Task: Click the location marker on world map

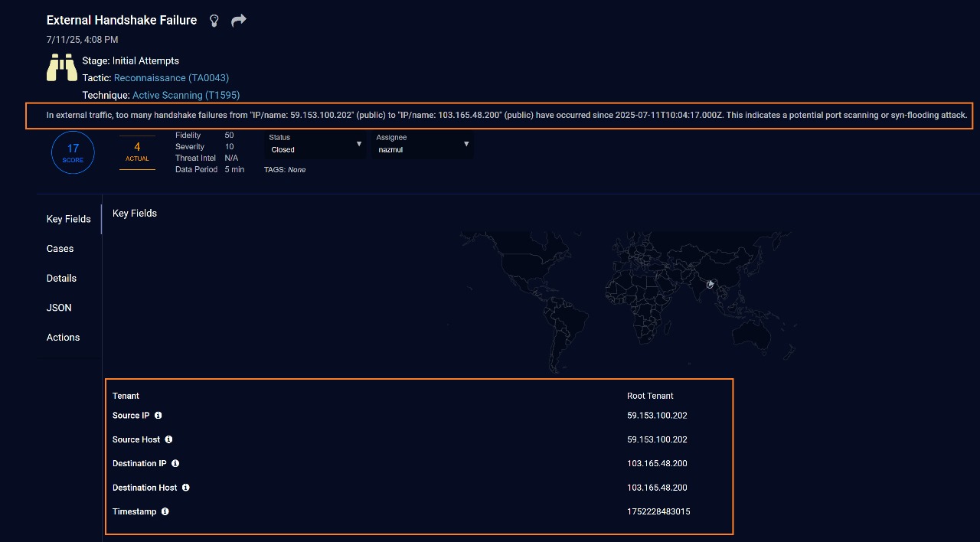Action: (x=710, y=284)
